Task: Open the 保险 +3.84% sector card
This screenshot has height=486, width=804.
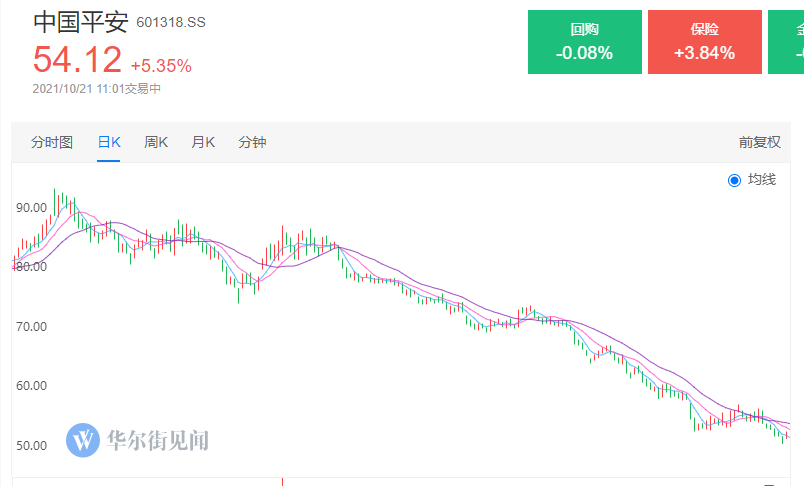Action: (x=705, y=42)
